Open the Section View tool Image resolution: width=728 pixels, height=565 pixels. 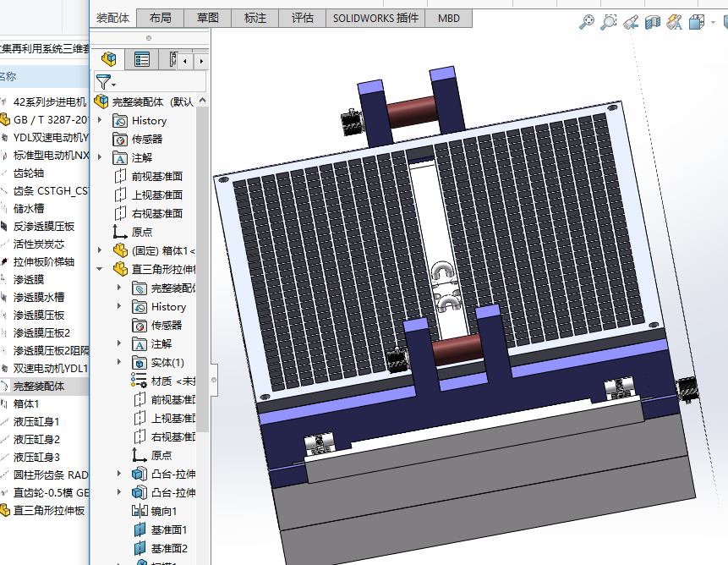(652, 23)
